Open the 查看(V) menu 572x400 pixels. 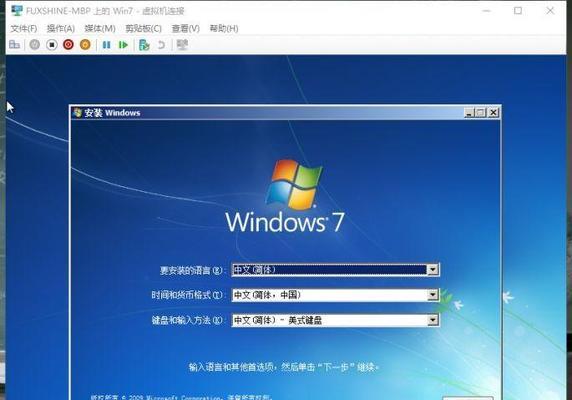(186, 28)
